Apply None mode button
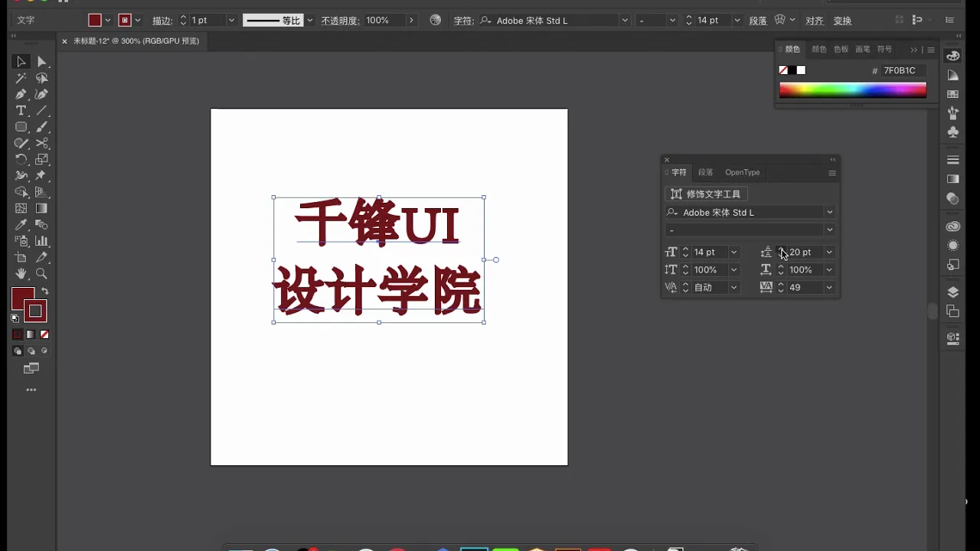Screen dimensions: 980x551 coord(44,334)
